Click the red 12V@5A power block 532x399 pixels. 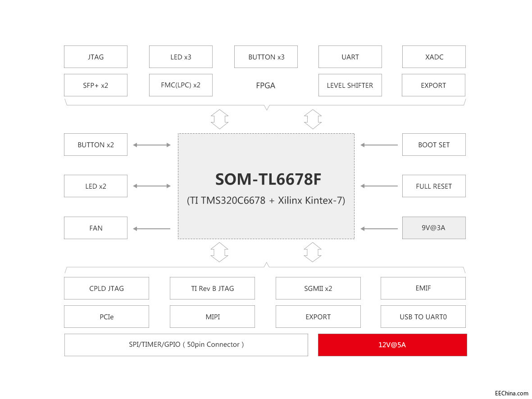(x=392, y=345)
